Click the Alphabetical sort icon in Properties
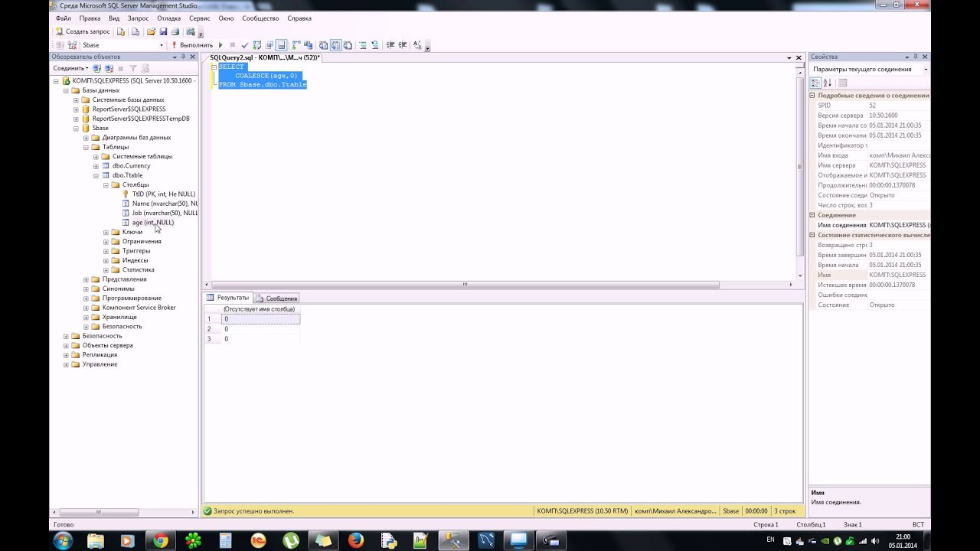Image resolution: width=980 pixels, height=551 pixels. click(827, 83)
